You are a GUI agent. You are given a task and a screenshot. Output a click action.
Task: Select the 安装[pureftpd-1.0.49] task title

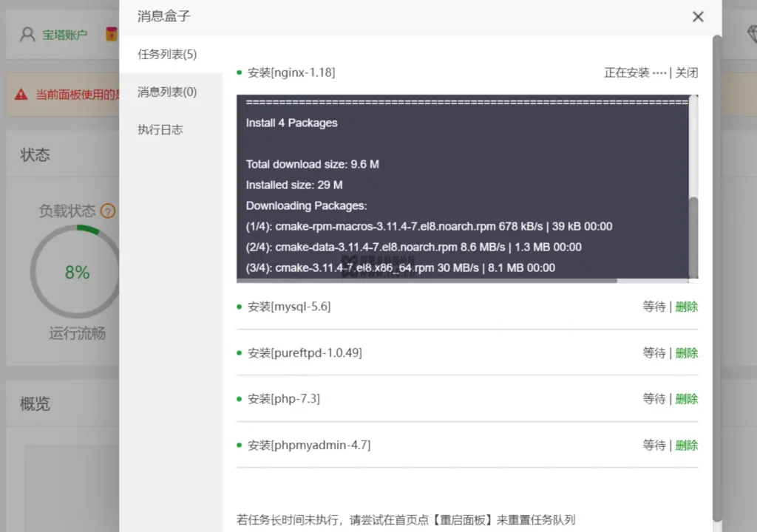(305, 353)
